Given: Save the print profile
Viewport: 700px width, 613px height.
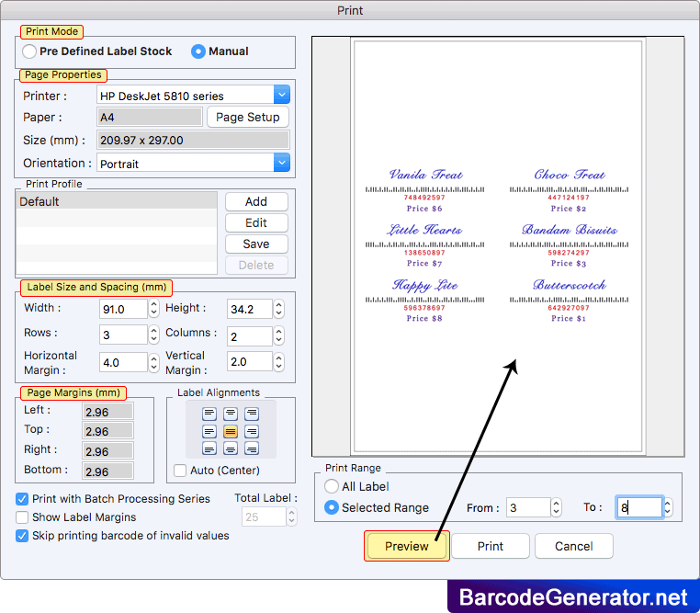Looking at the screenshot, I should click(x=256, y=244).
